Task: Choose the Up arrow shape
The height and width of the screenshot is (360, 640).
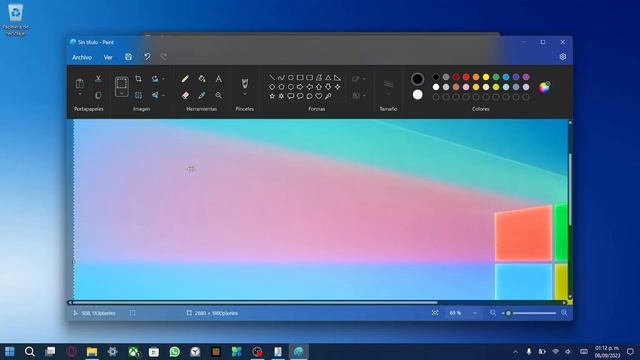Action: coord(319,87)
